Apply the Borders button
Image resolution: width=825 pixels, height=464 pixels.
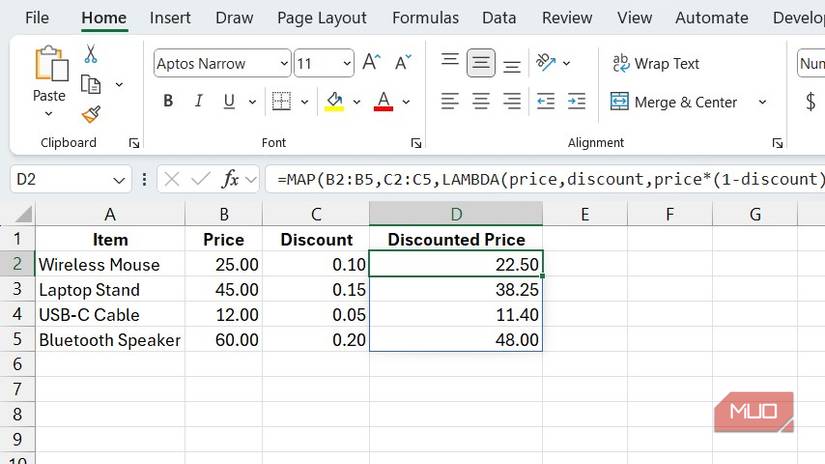tap(281, 101)
